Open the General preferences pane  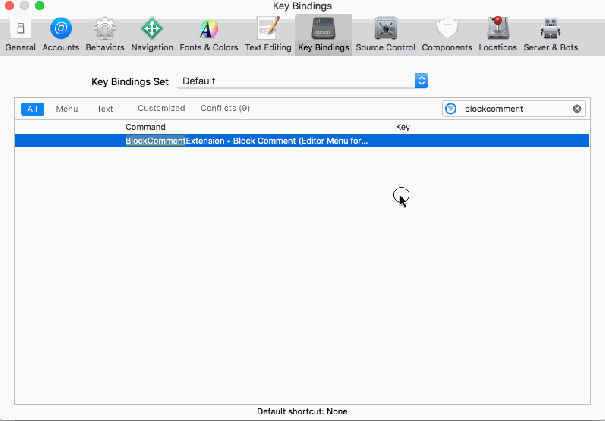click(20, 33)
